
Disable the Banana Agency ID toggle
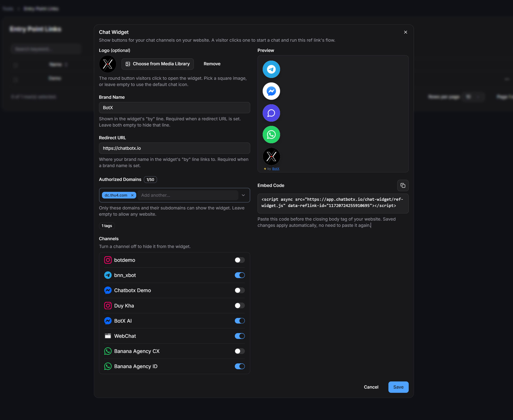click(240, 366)
